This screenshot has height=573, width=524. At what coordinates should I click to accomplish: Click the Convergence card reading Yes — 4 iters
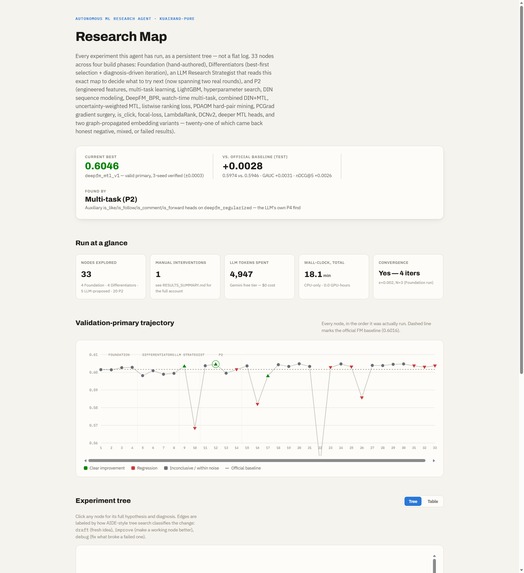click(x=408, y=277)
